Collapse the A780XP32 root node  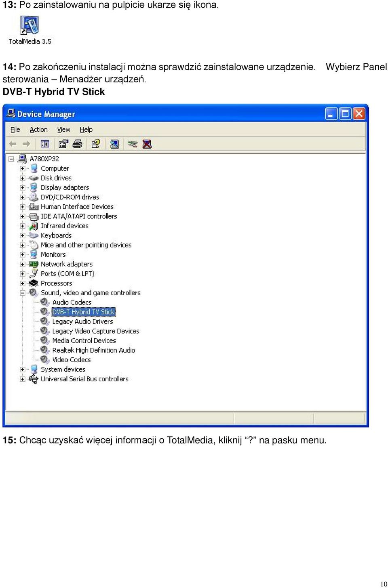point(11,159)
